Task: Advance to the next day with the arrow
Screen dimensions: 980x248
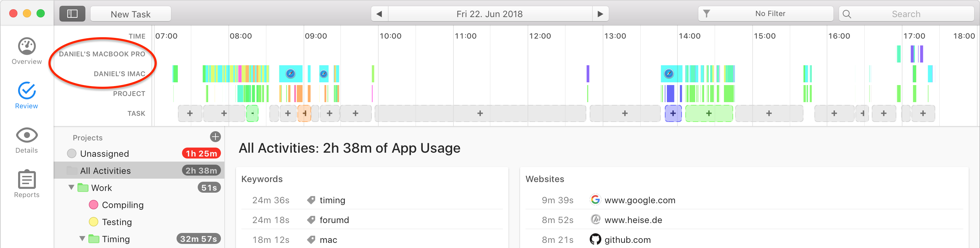Action: tap(600, 13)
